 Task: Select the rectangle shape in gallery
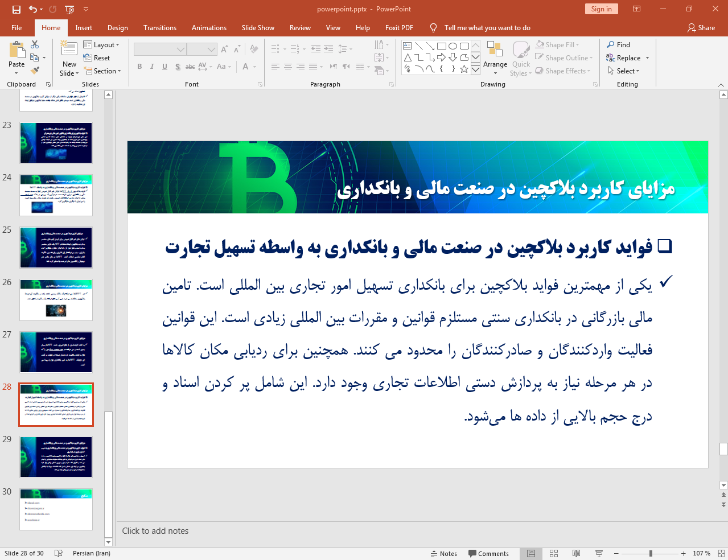[441, 46]
